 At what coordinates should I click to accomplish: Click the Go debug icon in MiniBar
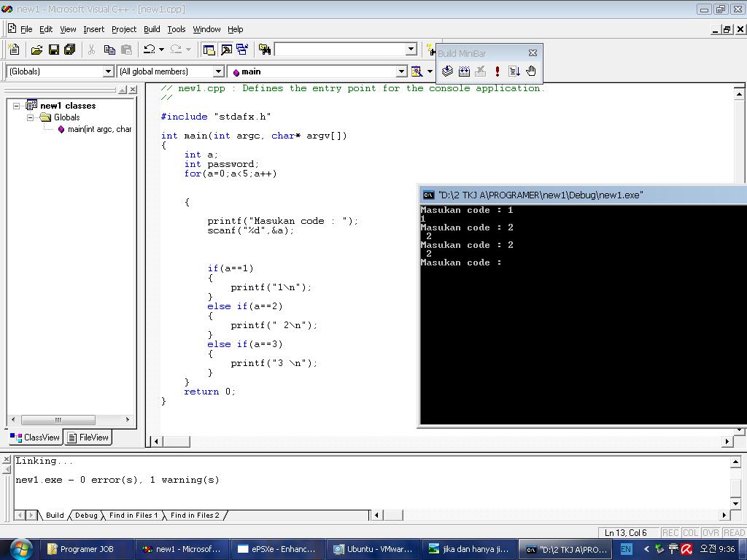tap(514, 71)
